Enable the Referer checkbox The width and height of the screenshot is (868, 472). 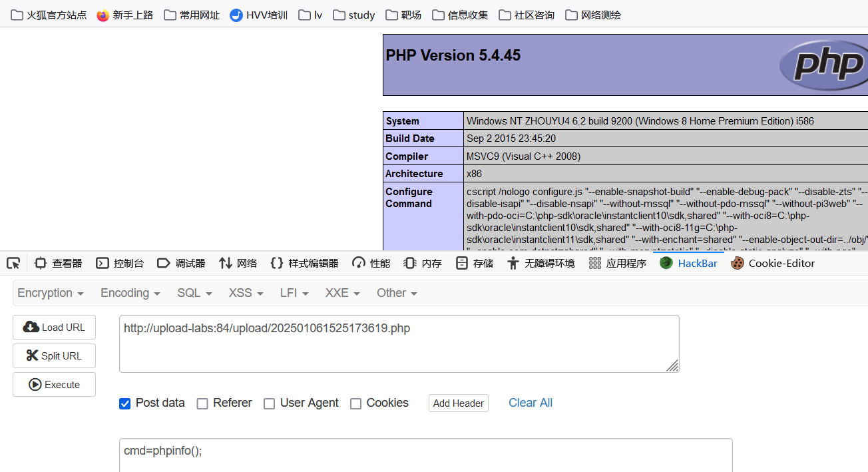pos(202,403)
